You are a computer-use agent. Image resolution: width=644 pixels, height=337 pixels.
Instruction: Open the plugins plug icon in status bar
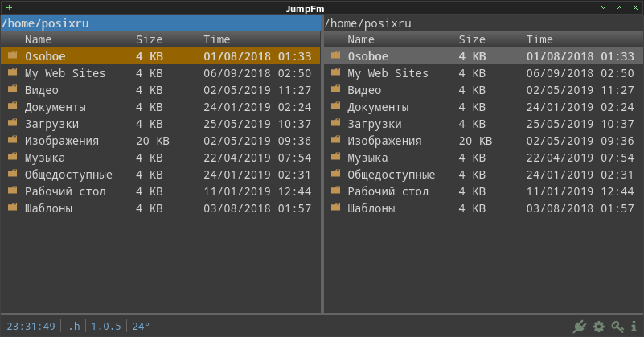coord(580,327)
